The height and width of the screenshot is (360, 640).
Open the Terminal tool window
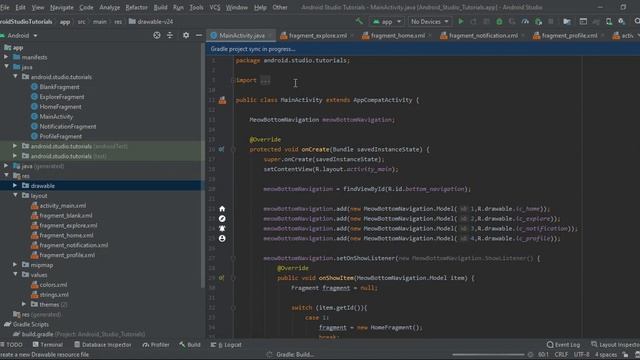[48, 345]
